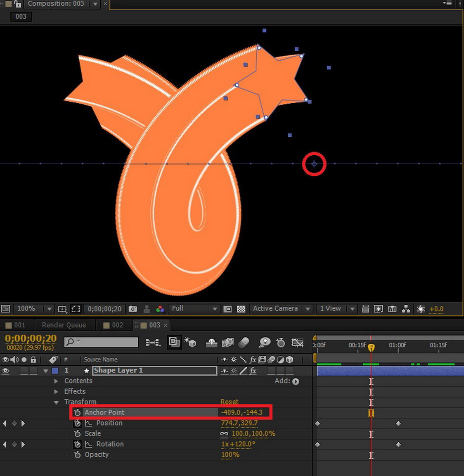Viewport: 464px width, 476px height.
Task: Hide Shape Layer 1 with the eye icon
Action: pos(6,371)
